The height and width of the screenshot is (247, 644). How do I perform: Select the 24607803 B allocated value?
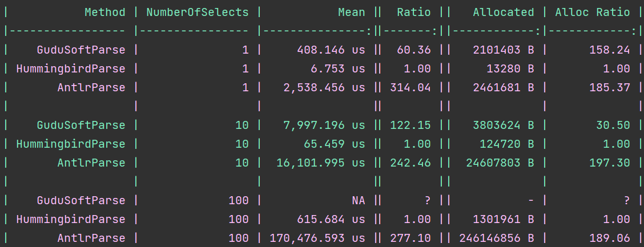pos(500,163)
